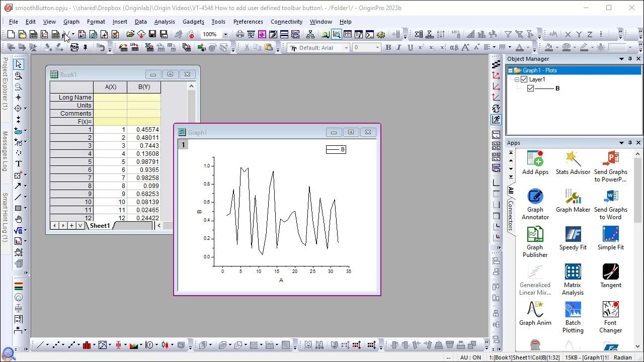This screenshot has width=644, height=362.
Task: Select the Sheet1 worksheet tab
Action: [100, 226]
